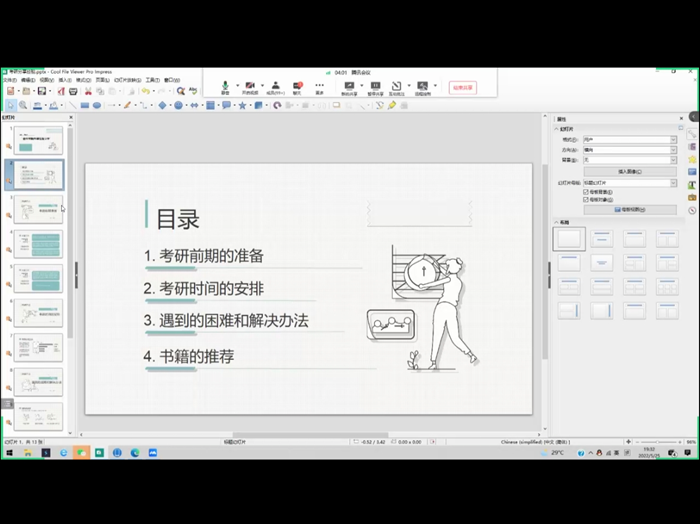
Task: Select the line drawing tool
Action: pyautogui.click(x=72, y=105)
